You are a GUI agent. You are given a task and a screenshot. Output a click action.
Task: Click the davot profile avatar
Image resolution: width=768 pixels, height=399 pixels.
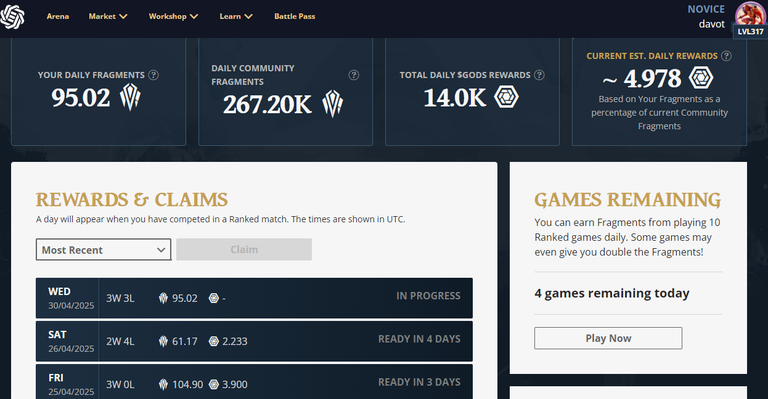tap(749, 16)
